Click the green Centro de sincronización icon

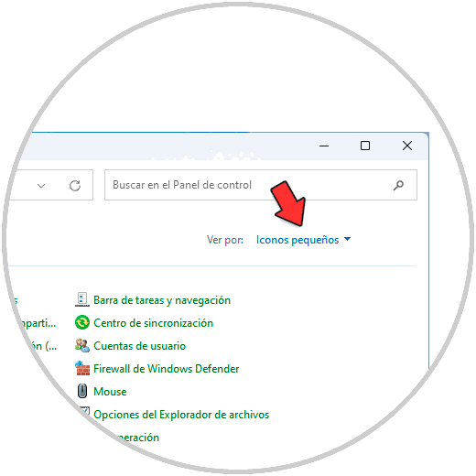82,322
